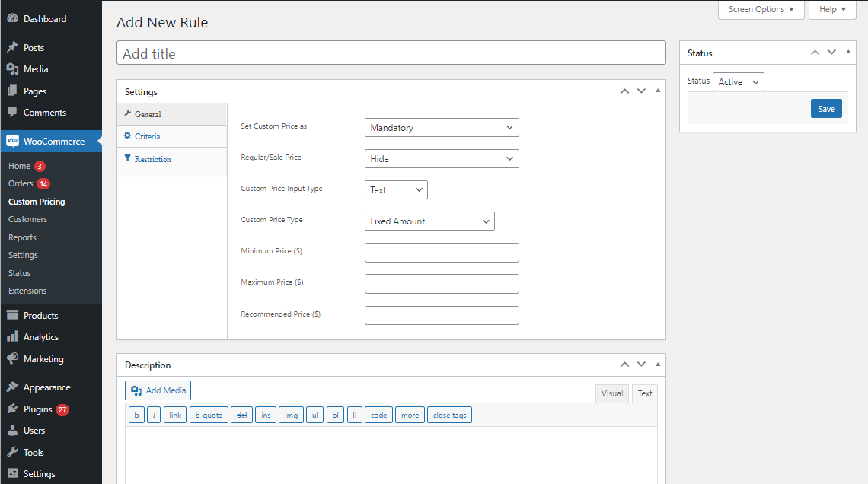Click the Users person icon
The height and width of the screenshot is (484, 868).
[12, 430]
